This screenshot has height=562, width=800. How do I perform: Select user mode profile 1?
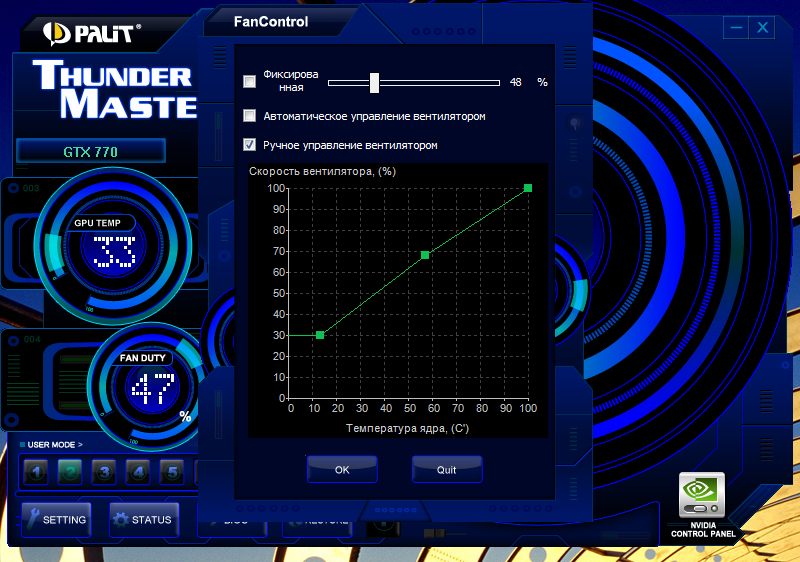click(36, 472)
